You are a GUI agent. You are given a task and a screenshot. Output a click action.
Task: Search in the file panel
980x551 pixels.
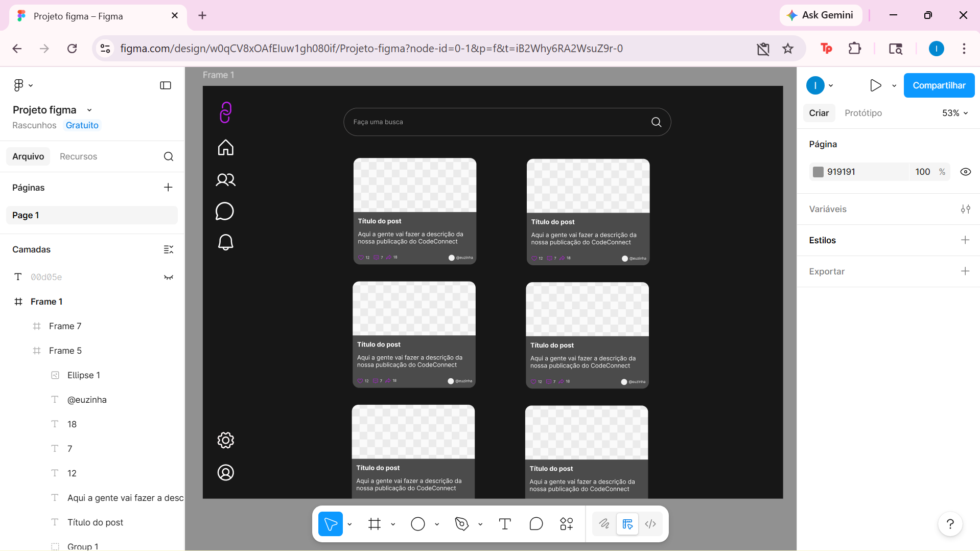169,156
